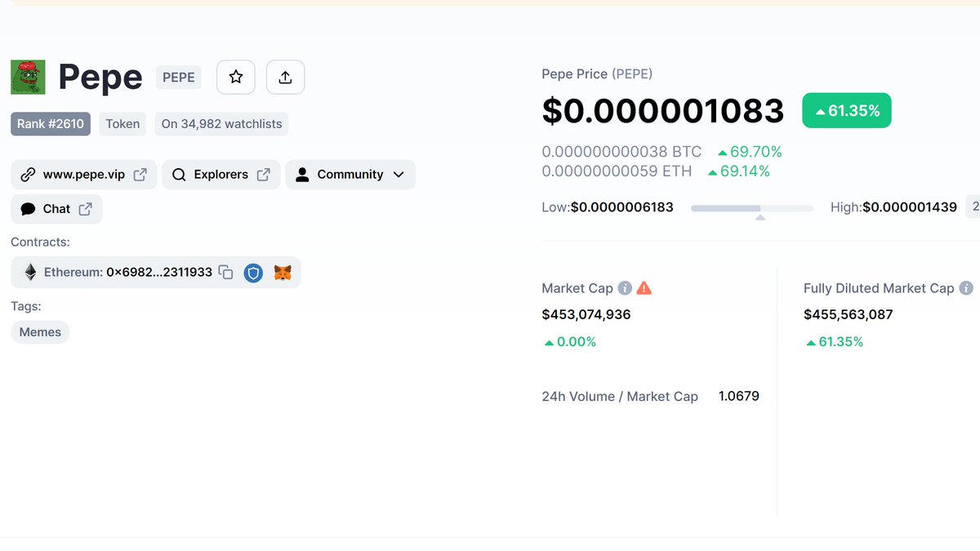Click the person icon in Community
This screenshot has height=551, width=980.
[302, 175]
